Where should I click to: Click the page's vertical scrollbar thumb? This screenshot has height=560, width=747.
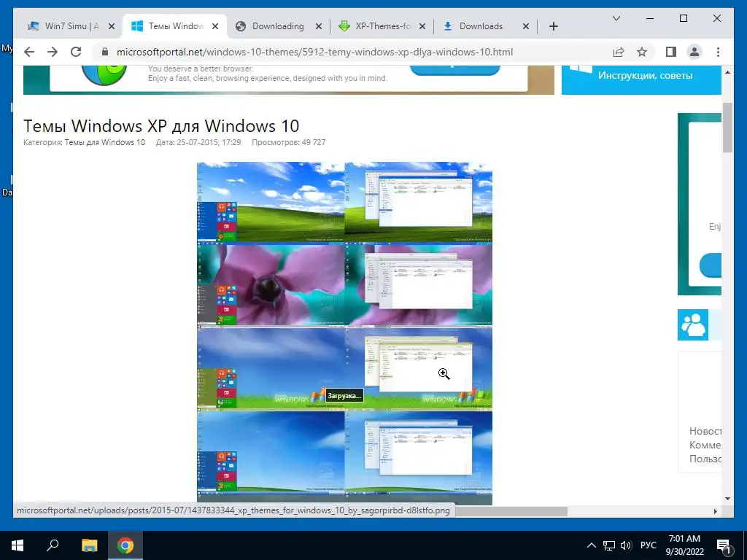(727, 127)
